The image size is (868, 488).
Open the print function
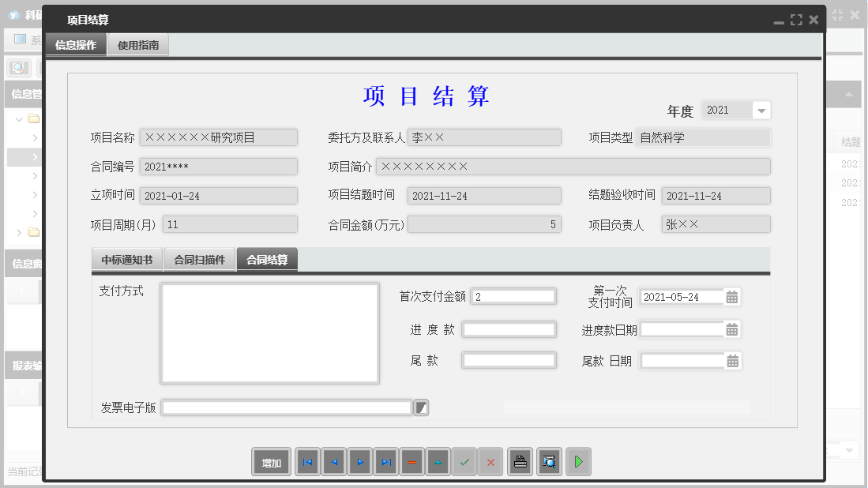(520, 462)
